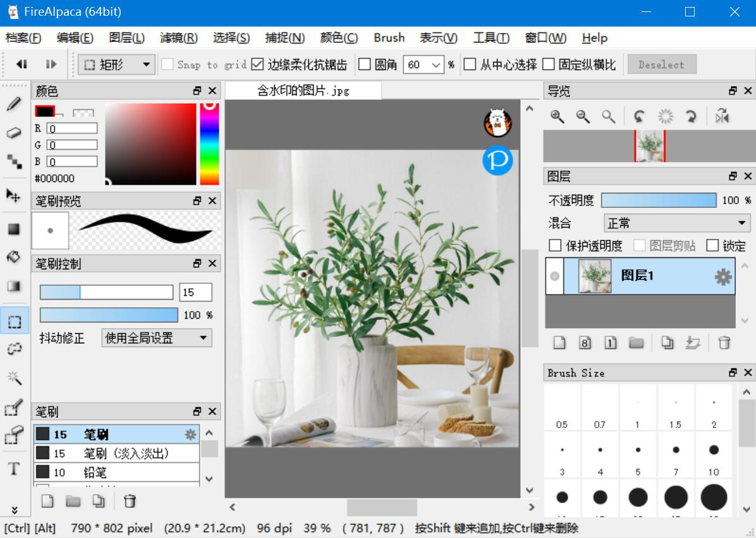The width and height of the screenshot is (756, 538).
Task: Enable the 从中心选择 checkbox
Action: click(470, 64)
